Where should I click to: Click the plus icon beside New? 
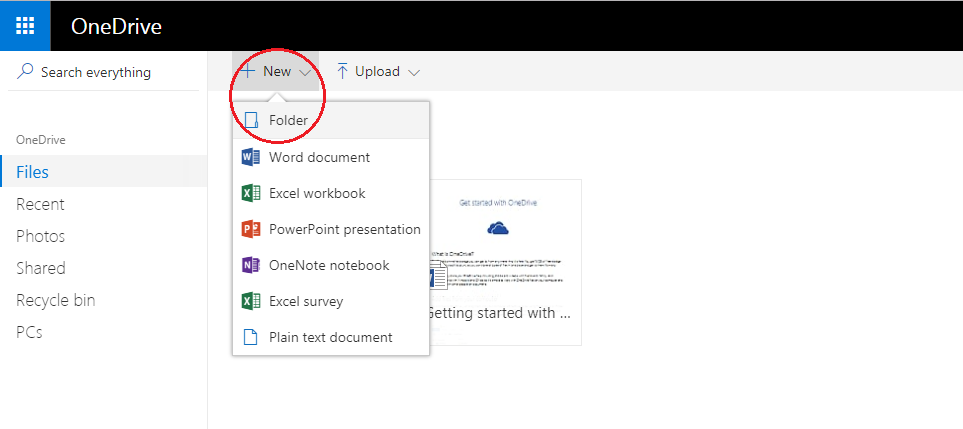click(x=248, y=72)
